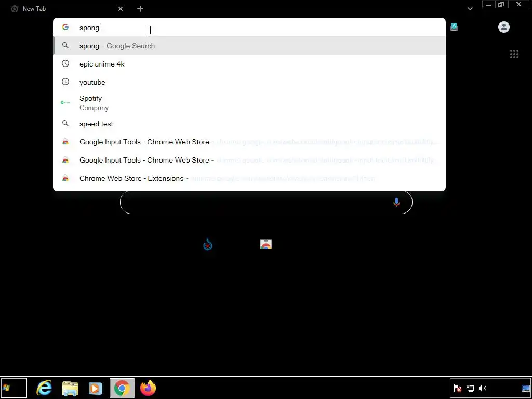Click the Google logo icon in omnibox
This screenshot has width=532, height=399.
point(65,27)
